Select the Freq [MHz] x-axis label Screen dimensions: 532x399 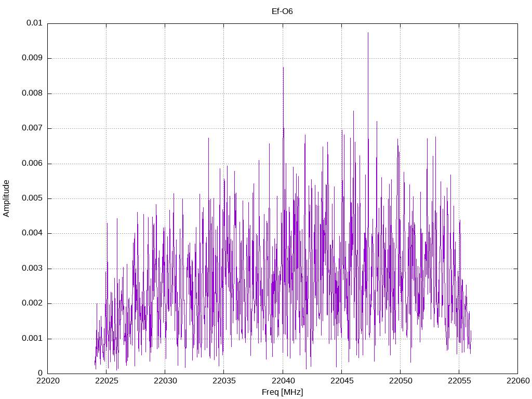coord(282,392)
